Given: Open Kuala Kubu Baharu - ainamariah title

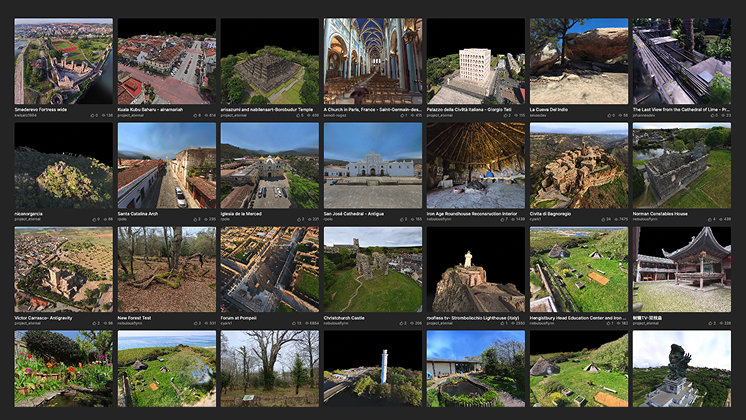Looking at the screenshot, I should point(150,109).
